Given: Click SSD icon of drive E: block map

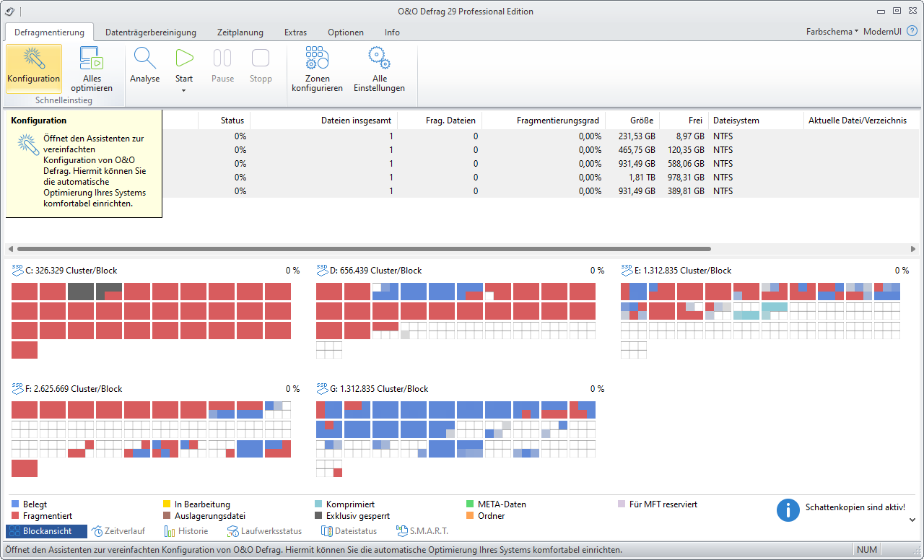Looking at the screenshot, I should (627, 270).
